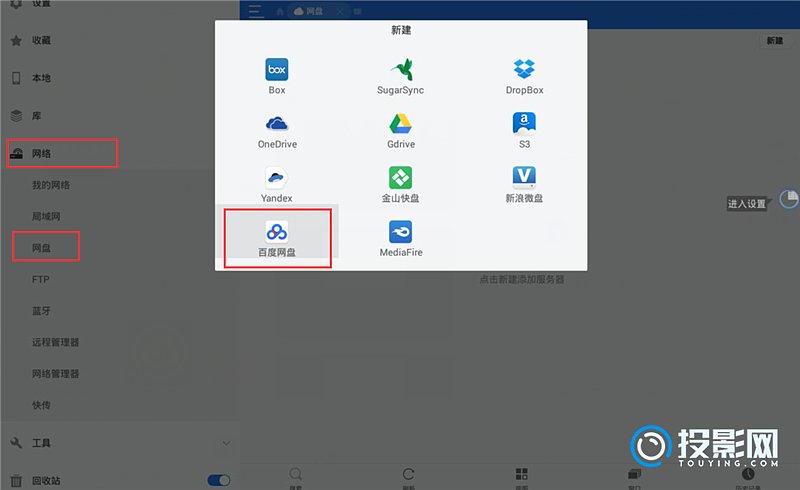Click the 新建 dialog title
The height and width of the screenshot is (490, 800).
point(401,30)
